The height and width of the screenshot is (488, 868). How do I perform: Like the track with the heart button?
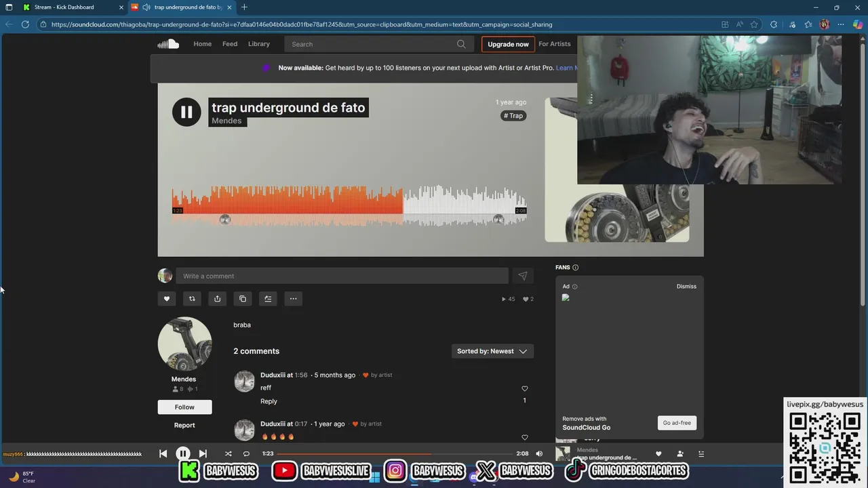tap(167, 299)
